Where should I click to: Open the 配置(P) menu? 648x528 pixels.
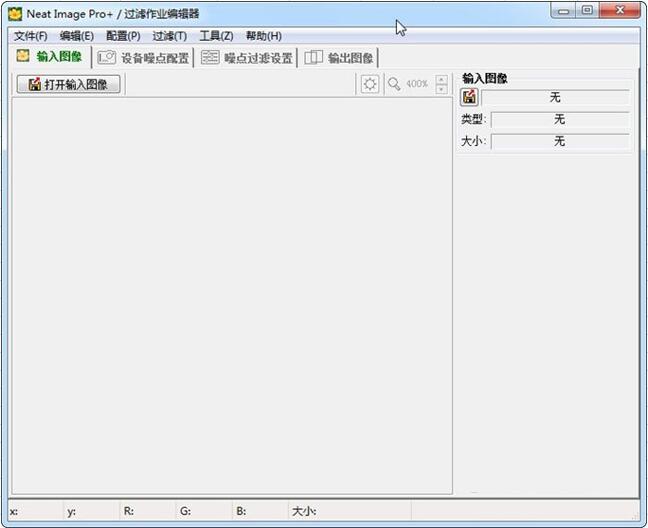coord(123,36)
